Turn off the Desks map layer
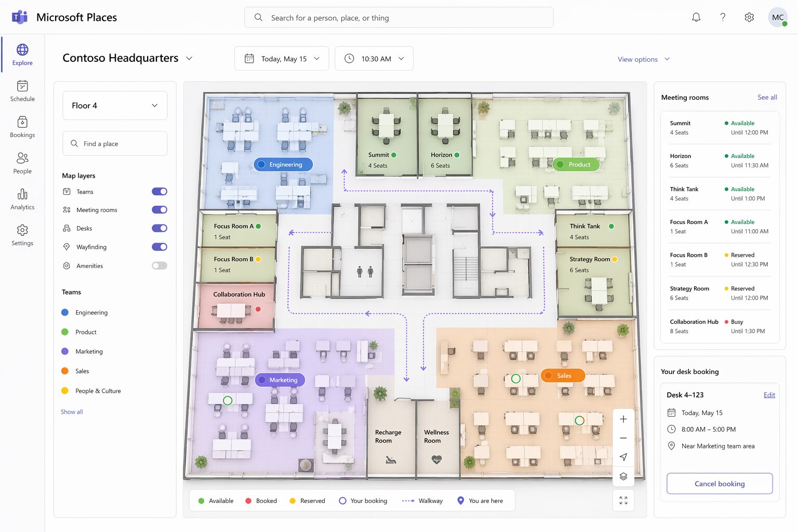The width and height of the screenshot is (798, 532). click(159, 228)
